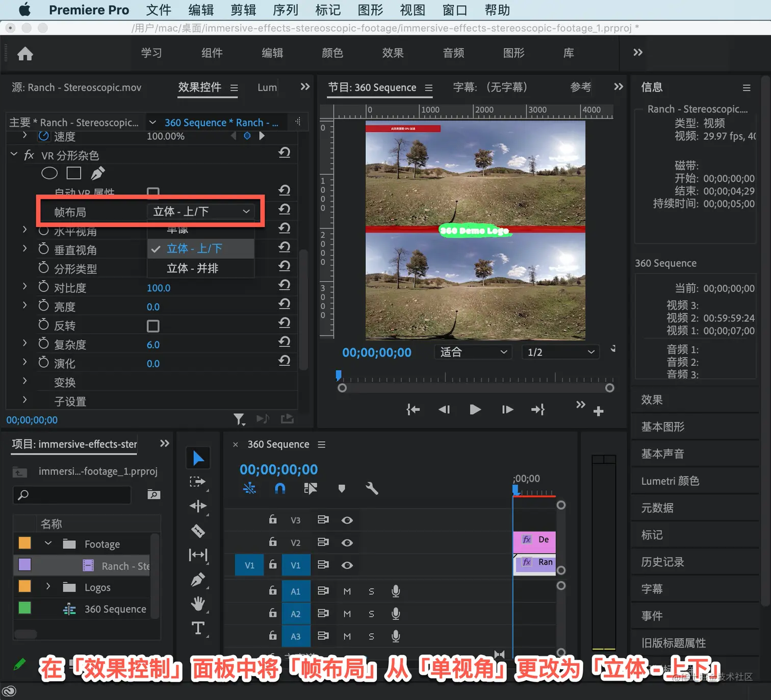771x700 pixels.
Task: Reset the 对比度 parameter
Action: (285, 285)
